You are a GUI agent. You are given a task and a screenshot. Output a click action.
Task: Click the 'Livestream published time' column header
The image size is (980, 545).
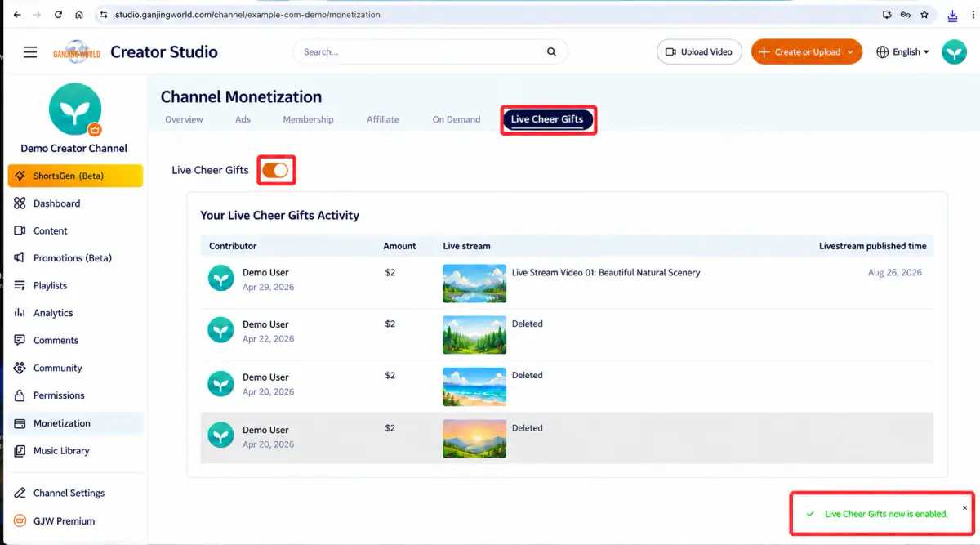coord(873,246)
